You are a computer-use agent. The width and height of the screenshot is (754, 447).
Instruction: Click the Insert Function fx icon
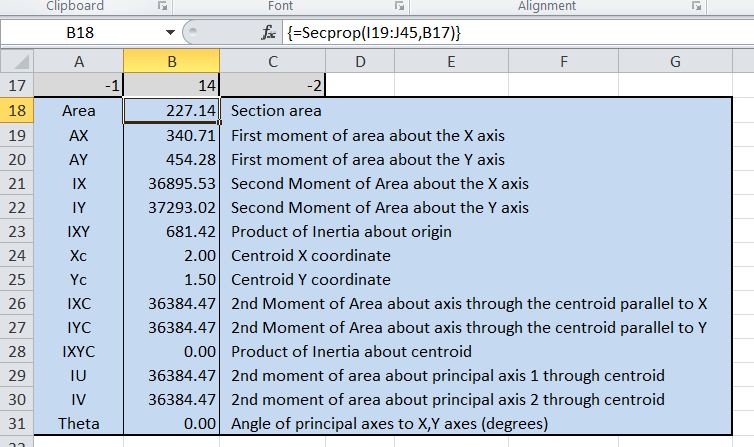click(267, 33)
